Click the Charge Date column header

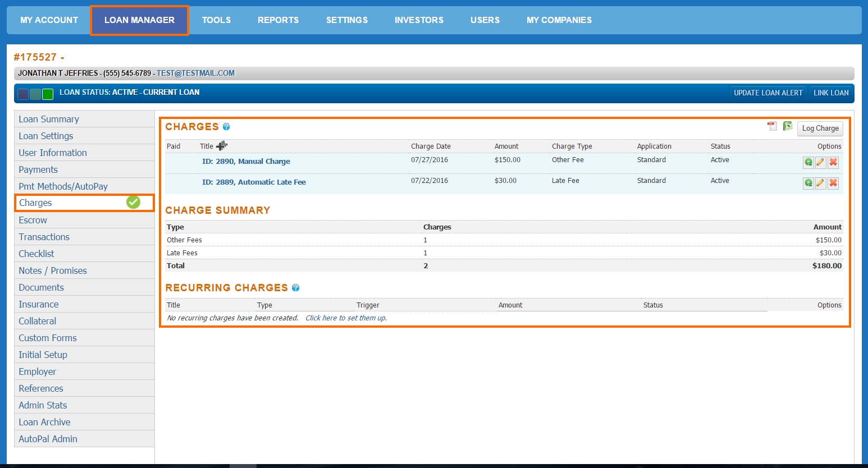431,146
